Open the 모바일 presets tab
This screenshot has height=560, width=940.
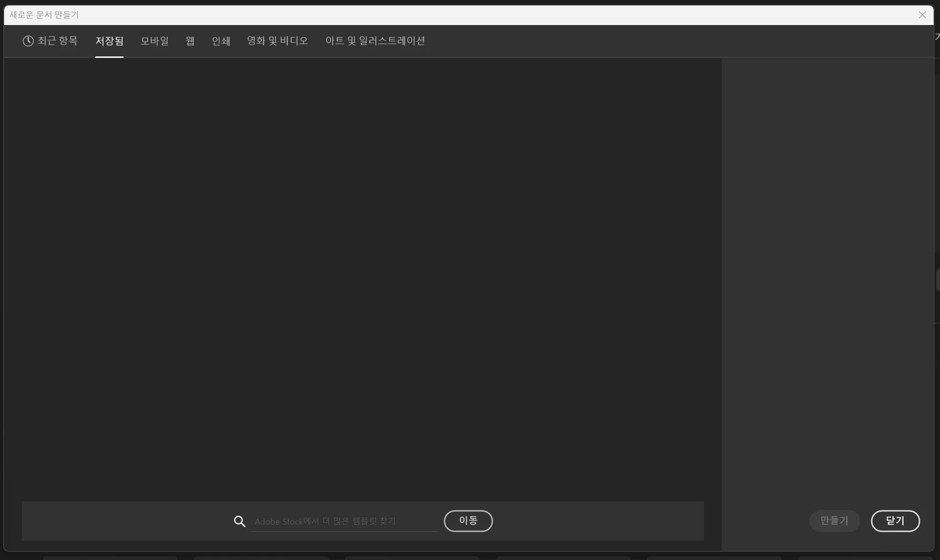point(154,41)
